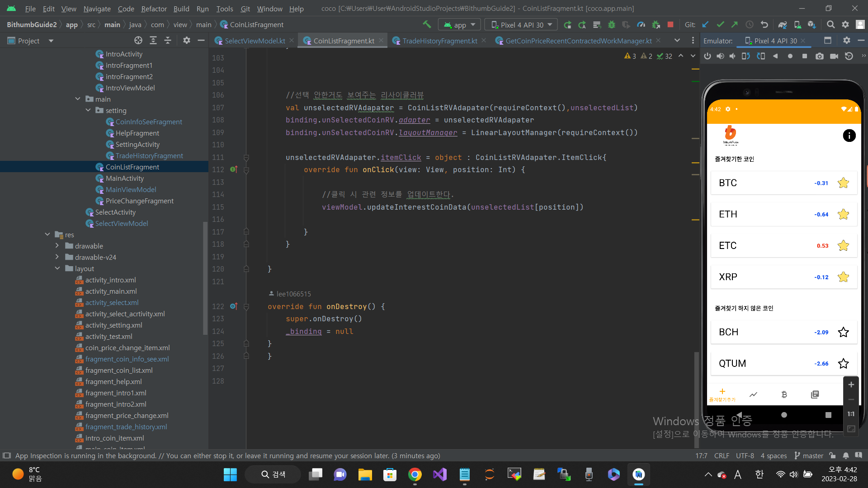Click the Rerun app icon

pyautogui.click(x=567, y=25)
